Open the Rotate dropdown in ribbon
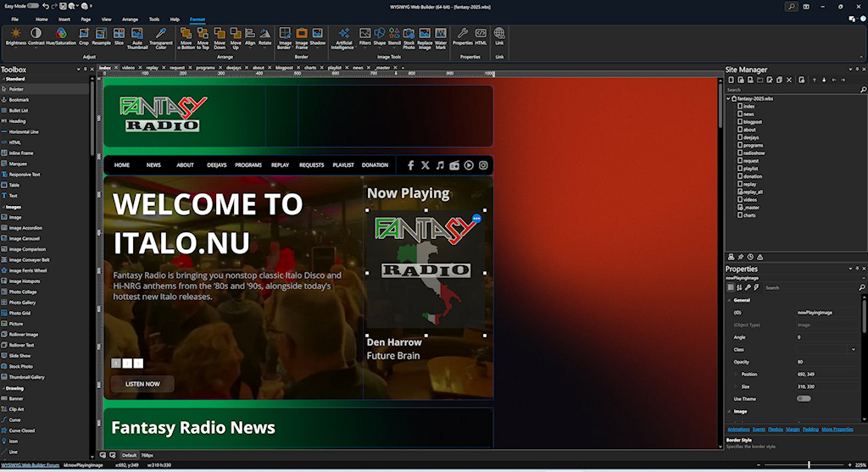868x472 pixels. (264, 36)
